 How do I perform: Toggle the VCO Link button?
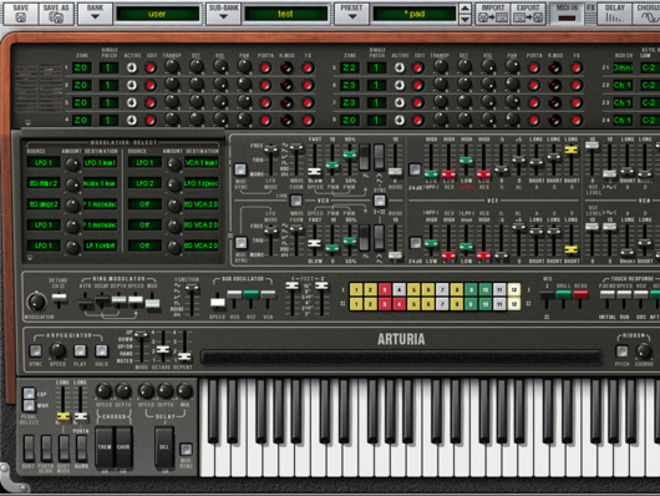[296, 200]
